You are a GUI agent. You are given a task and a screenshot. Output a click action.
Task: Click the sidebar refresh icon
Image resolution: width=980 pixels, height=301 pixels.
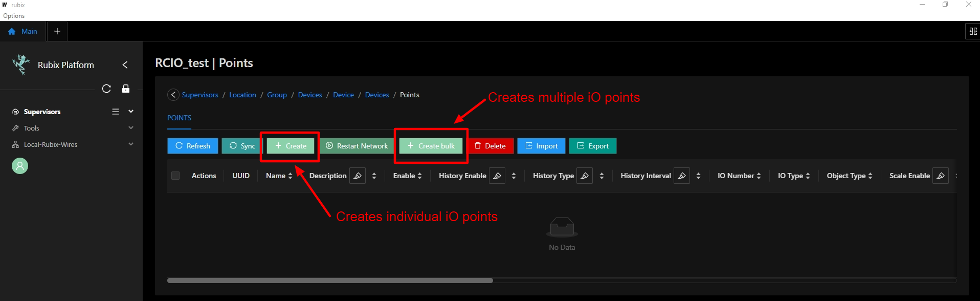pos(106,89)
